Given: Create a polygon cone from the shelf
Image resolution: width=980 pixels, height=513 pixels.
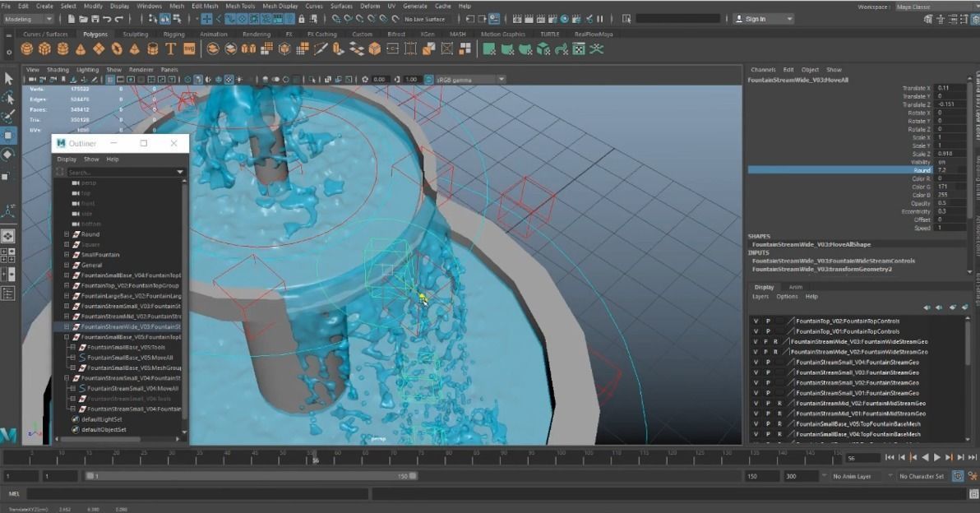Looking at the screenshot, I should coord(81,49).
